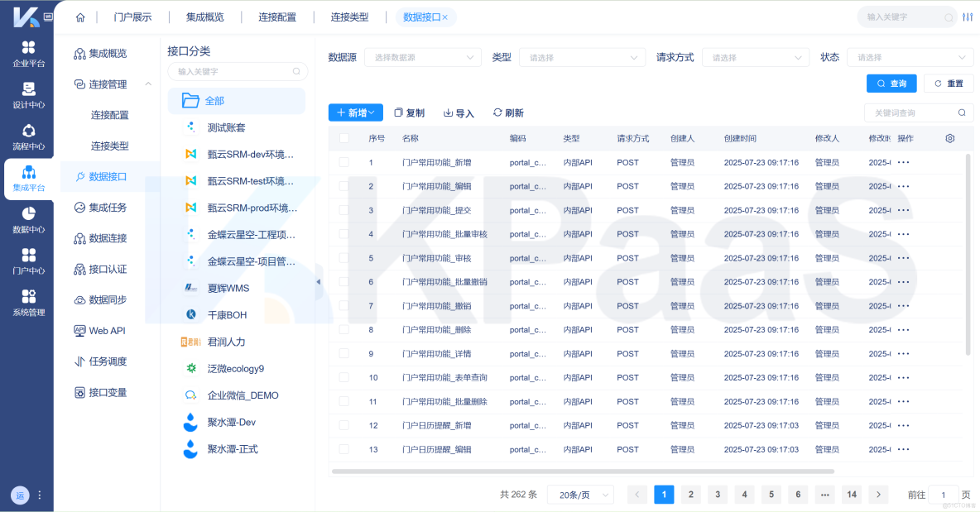Open the 系统管理 section in the sidebar

(28, 305)
